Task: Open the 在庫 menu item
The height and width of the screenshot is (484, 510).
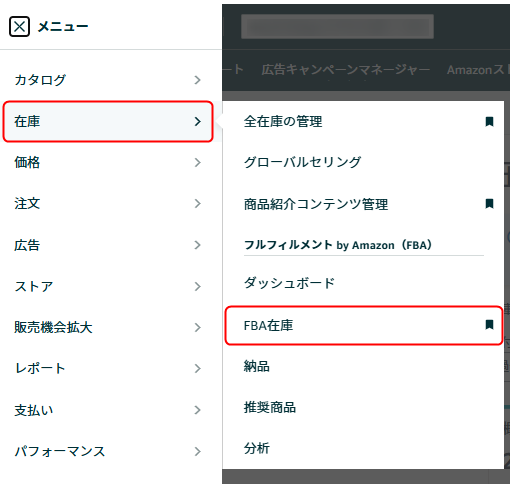Action: (108, 122)
